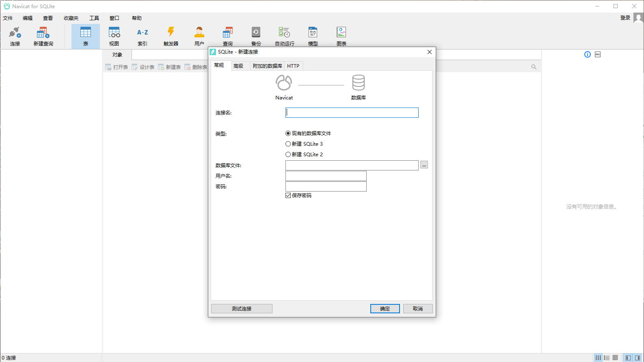Toggle left pane icon in status bar
Image resolution: width=644 pixels, height=362 pixels.
tap(628, 358)
